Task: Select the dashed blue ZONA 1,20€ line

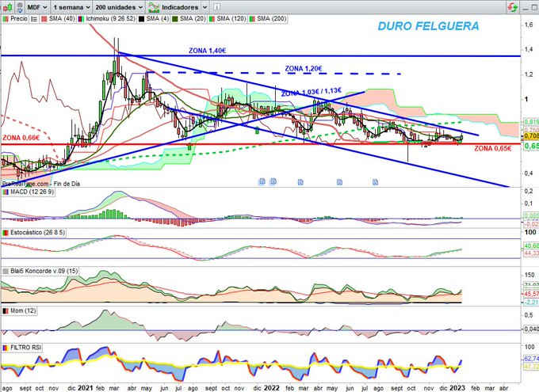Action: point(275,73)
